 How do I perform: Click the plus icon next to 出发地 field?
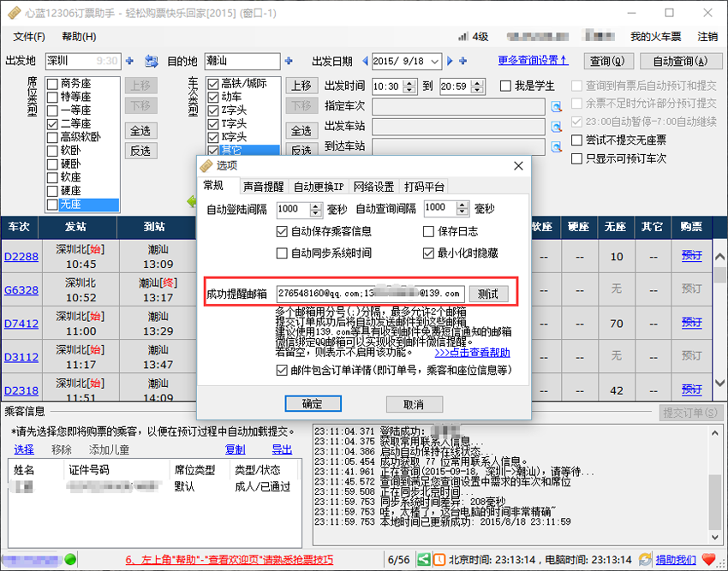pyautogui.click(x=130, y=61)
